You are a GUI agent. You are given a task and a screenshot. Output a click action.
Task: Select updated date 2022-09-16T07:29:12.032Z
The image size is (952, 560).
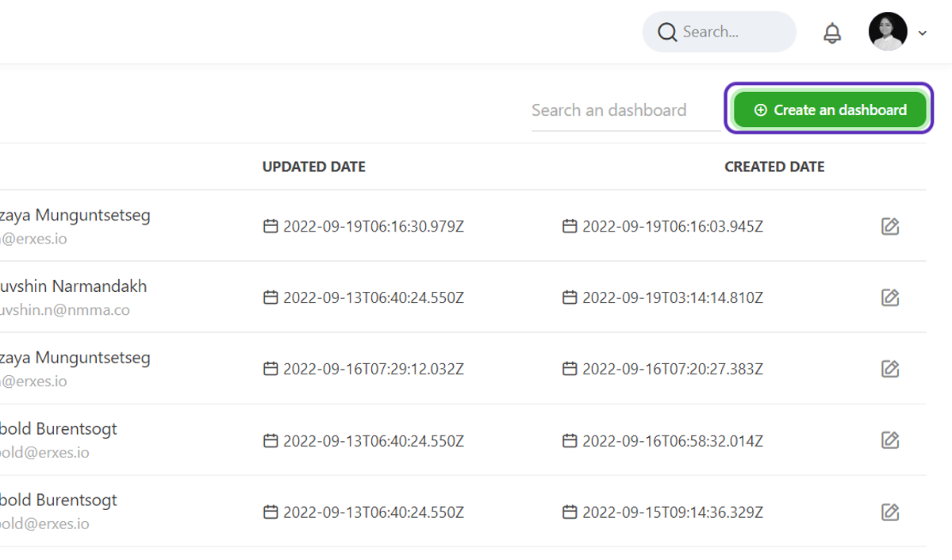click(374, 370)
